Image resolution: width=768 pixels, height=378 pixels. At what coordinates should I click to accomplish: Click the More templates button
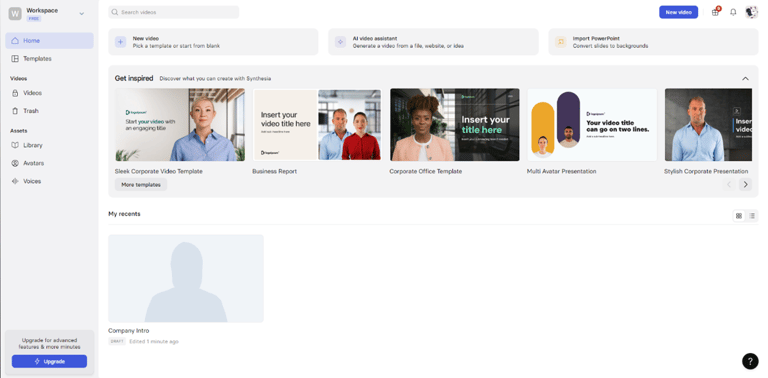point(141,185)
